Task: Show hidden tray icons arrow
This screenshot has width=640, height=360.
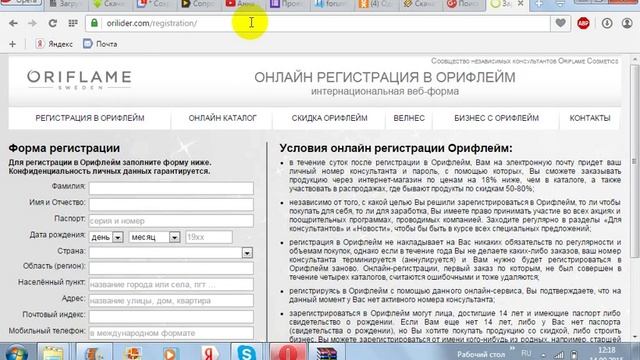Action: coord(543,355)
